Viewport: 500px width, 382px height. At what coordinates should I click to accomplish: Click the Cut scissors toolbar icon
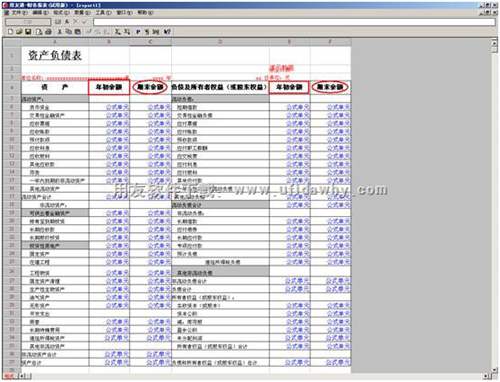[60, 32]
